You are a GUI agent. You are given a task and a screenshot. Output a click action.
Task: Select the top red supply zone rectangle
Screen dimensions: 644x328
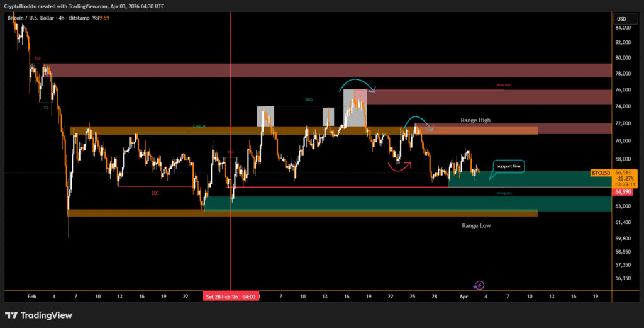327,70
